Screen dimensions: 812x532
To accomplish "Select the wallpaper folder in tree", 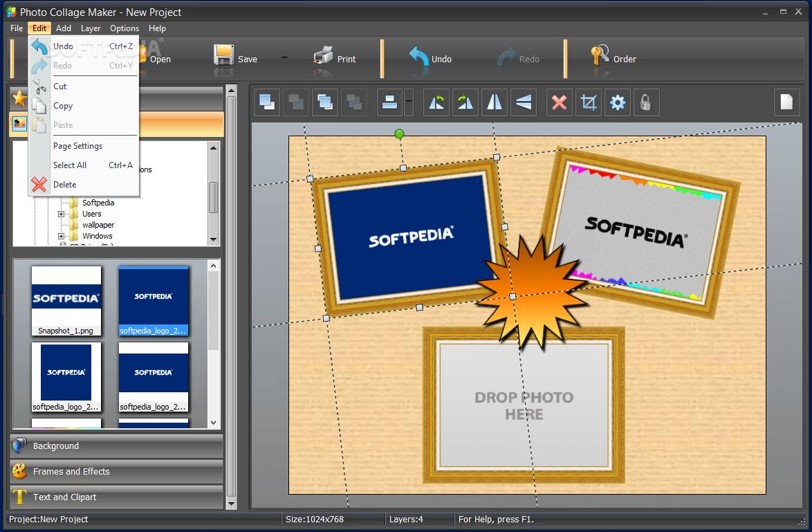I will point(98,225).
